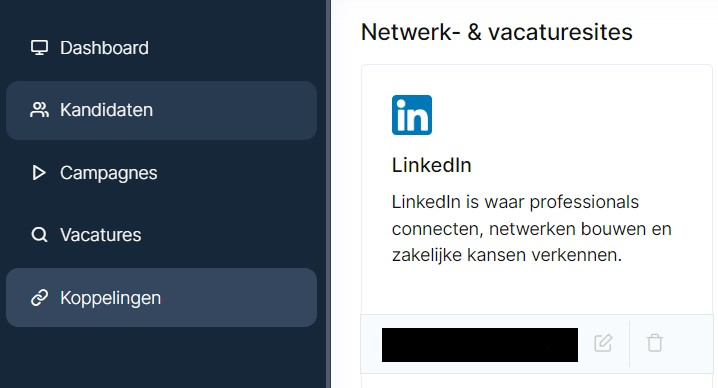718x388 pixels.
Task: Click the LinkedIn description text
Action: 532,229
